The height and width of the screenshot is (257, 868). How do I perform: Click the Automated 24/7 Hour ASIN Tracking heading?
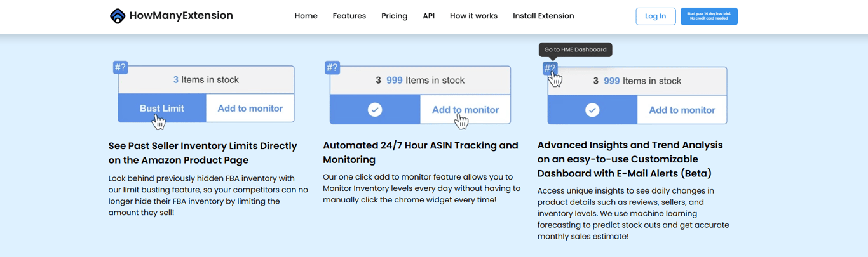pyautogui.click(x=421, y=152)
